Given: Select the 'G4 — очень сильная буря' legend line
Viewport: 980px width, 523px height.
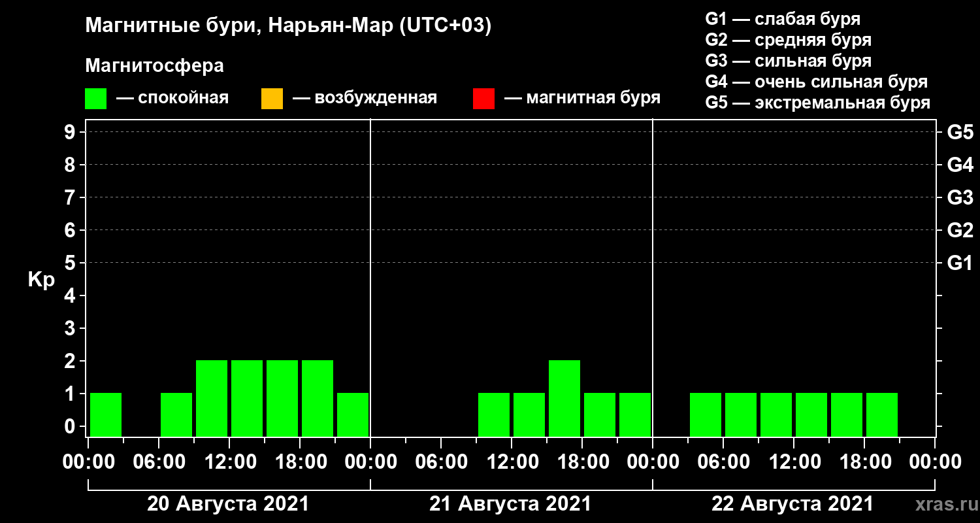Looking at the screenshot, I should tap(817, 82).
